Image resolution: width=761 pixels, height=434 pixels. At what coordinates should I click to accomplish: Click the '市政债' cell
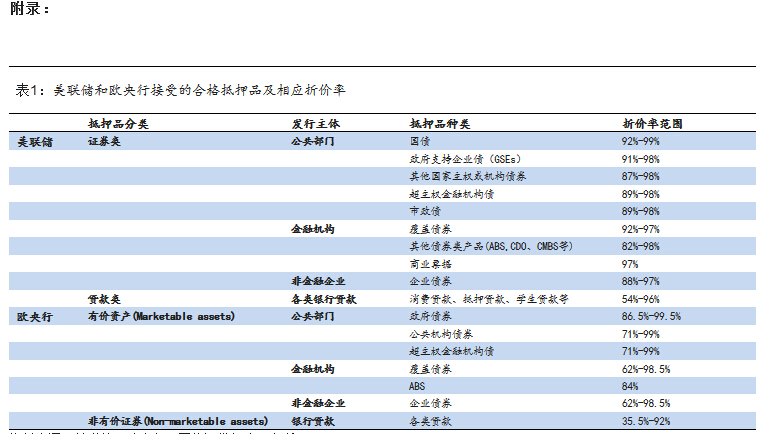(425, 211)
